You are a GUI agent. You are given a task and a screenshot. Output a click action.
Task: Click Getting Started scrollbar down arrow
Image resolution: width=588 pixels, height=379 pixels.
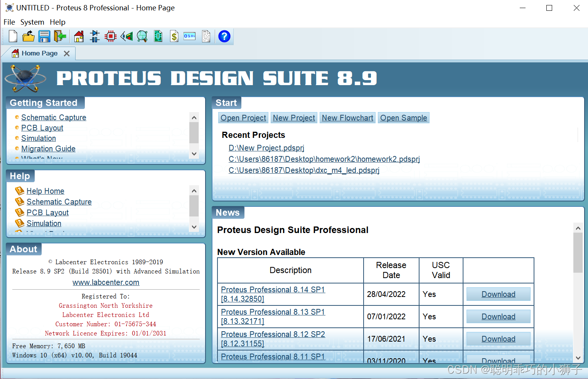click(194, 154)
